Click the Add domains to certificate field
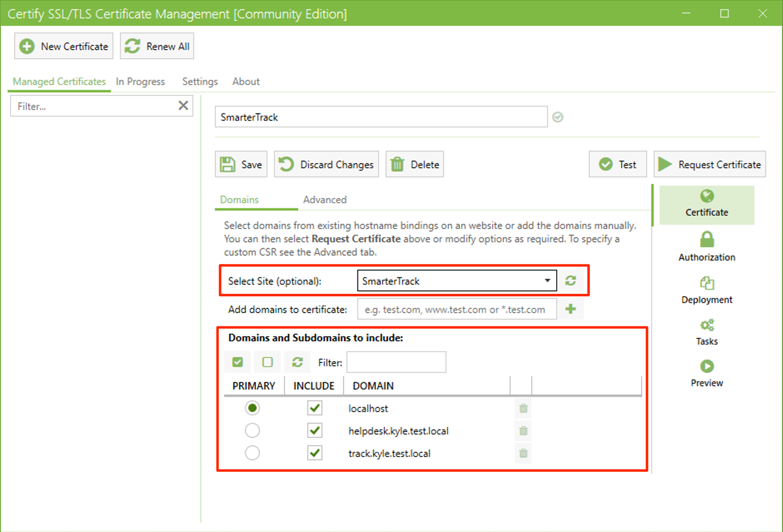 coord(457,309)
